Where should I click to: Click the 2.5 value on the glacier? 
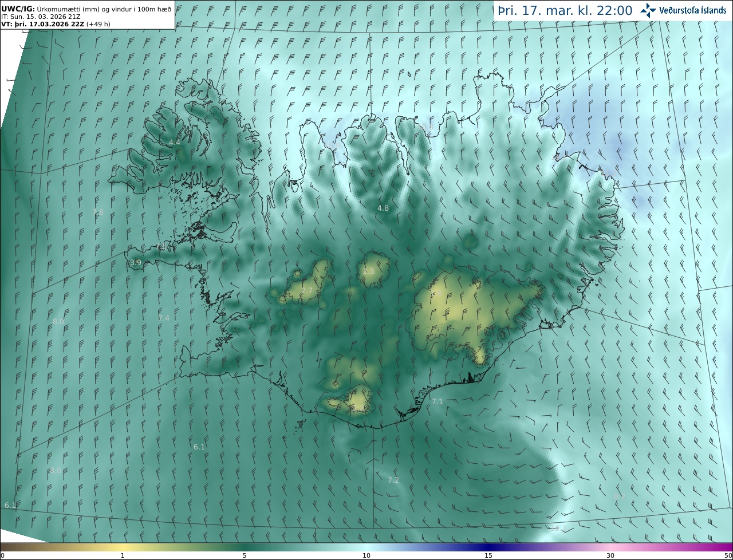pyautogui.click(x=369, y=271)
